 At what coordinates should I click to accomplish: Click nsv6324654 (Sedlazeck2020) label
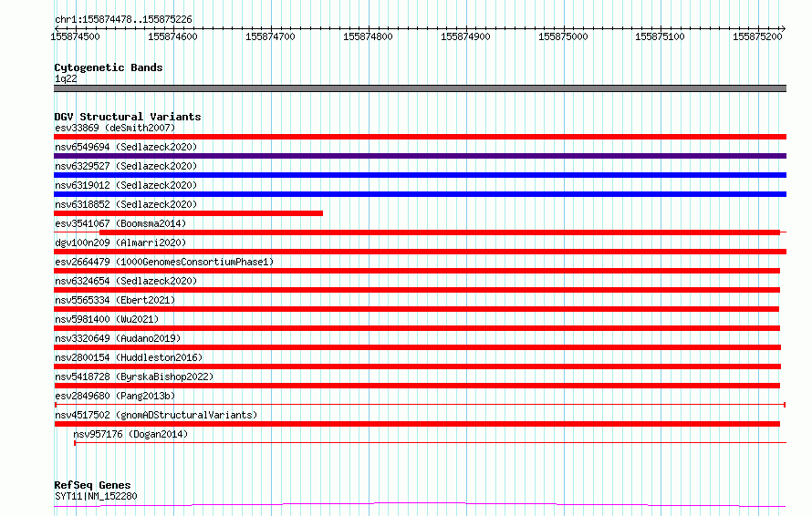pyautogui.click(x=126, y=281)
